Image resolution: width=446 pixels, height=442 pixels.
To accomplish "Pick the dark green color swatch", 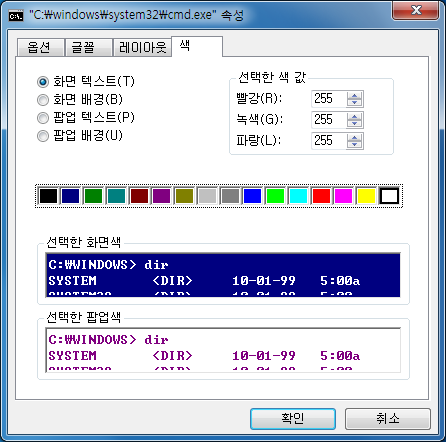I will (93, 196).
